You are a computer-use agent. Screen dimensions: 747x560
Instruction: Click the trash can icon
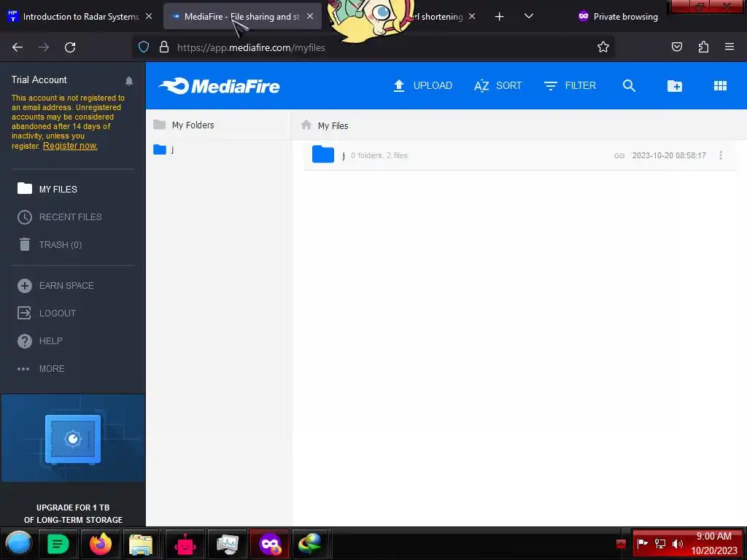click(x=25, y=244)
